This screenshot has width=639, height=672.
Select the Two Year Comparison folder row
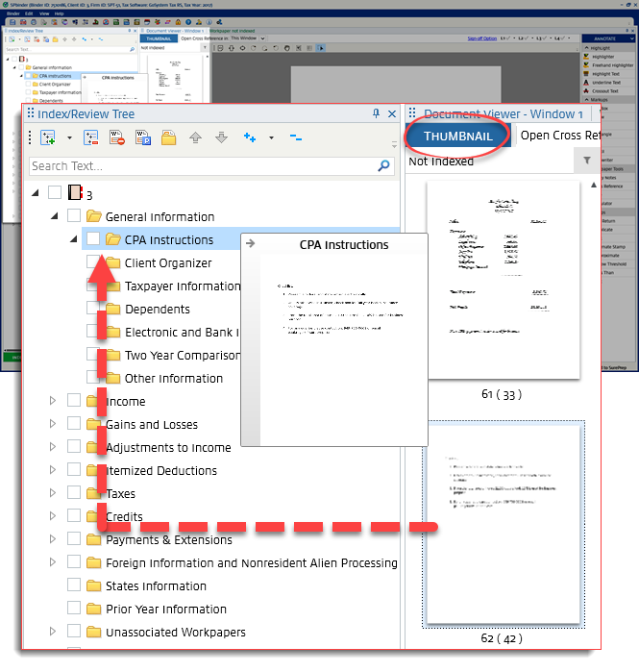tap(182, 355)
